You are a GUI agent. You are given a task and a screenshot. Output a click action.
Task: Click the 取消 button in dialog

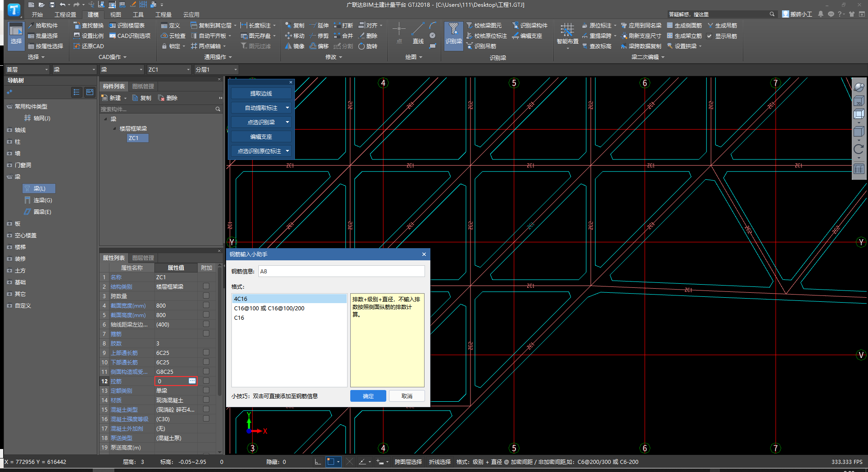[407, 396]
